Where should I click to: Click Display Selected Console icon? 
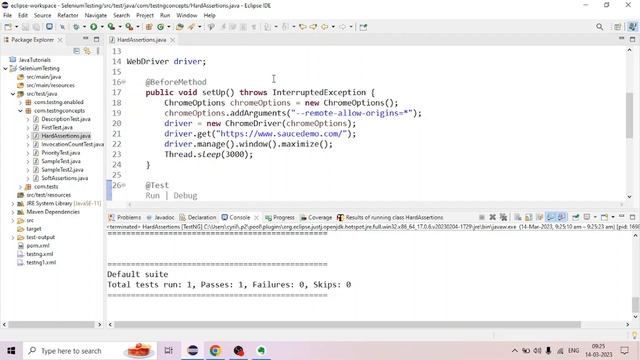click(x=587, y=217)
